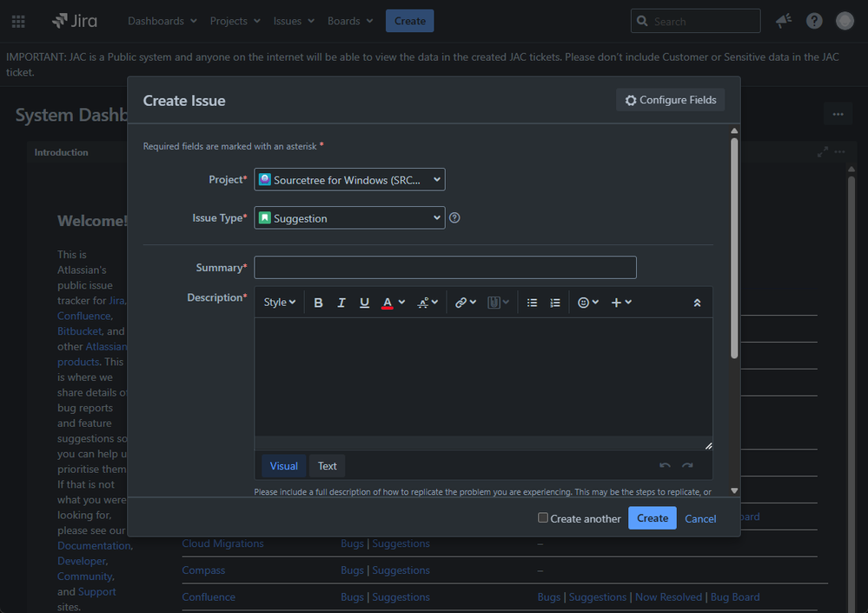Apply underline formatting in Description
The width and height of the screenshot is (868, 613).
364,303
